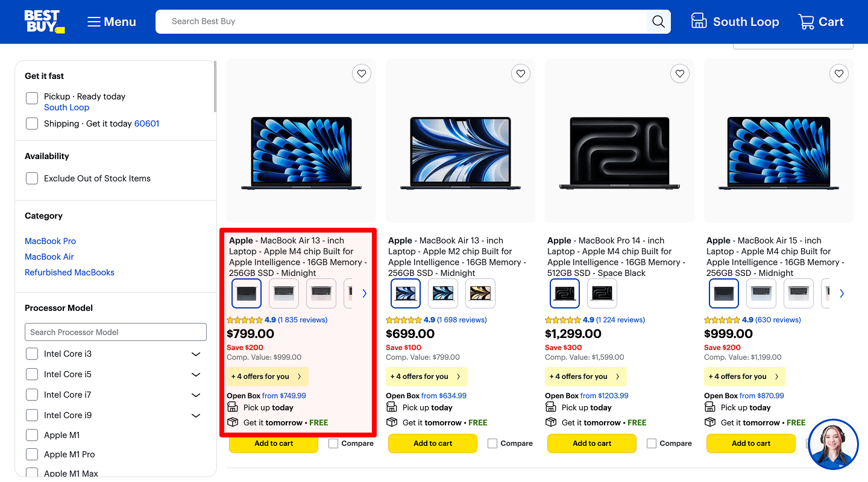Add the MacBook Pro 14 to cart
The image size is (868, 482).
click(591, 443)
